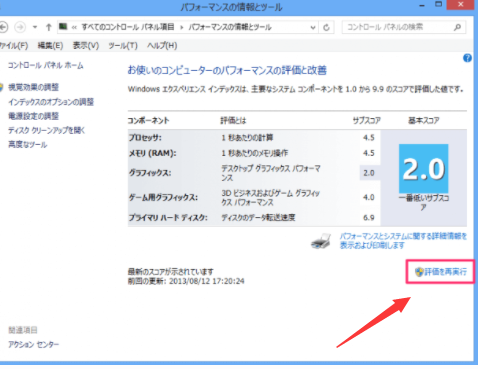This screenshot has height=369, width=478.
Task: Click the control panel icon in address bar
Action: (63, 26)
